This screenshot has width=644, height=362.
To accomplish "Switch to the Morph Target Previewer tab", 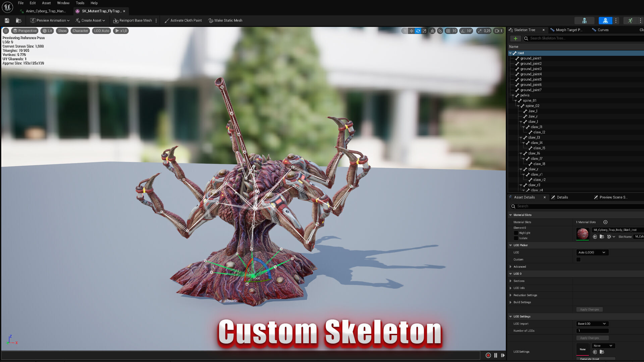I will click(569, 30).
